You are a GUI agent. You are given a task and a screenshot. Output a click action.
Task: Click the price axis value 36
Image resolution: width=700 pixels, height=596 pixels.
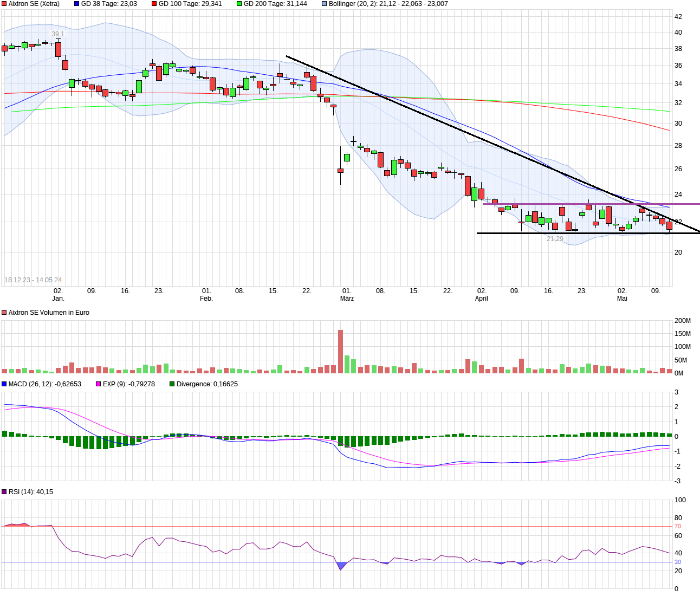tap(678, 66)
